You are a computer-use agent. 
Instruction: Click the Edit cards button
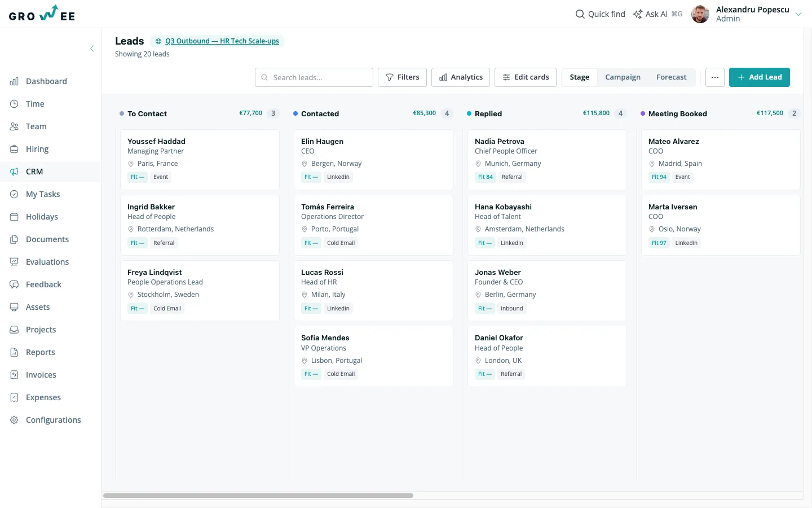526,77
